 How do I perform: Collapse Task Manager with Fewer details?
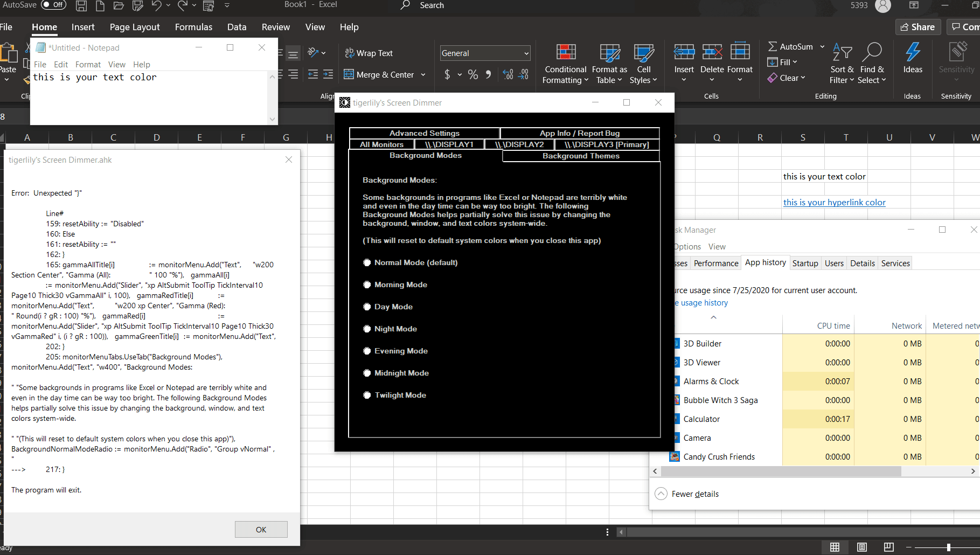click(x=687, y=494)
